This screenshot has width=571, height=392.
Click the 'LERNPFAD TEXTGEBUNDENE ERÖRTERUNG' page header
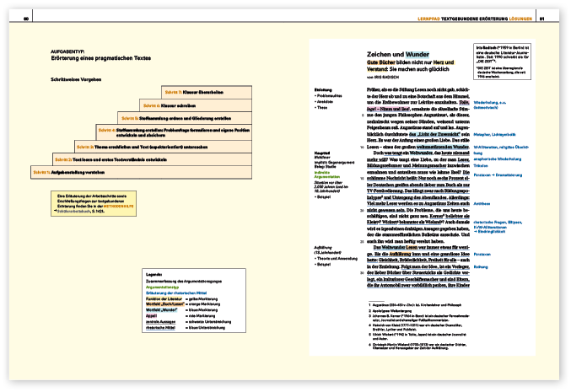pos(463,18)
